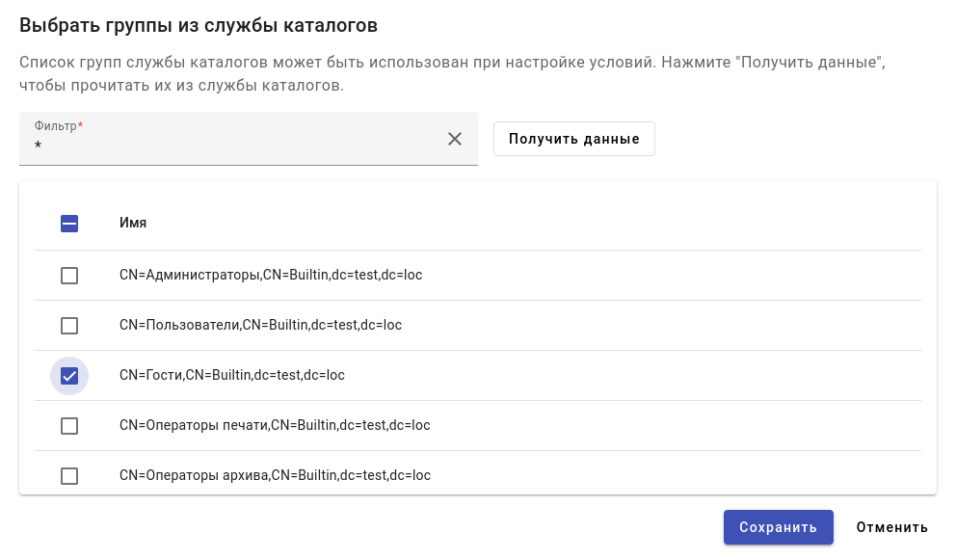Clear the filter field with the X icon
This screenshot has height=560, width=956.
(455, 139)
